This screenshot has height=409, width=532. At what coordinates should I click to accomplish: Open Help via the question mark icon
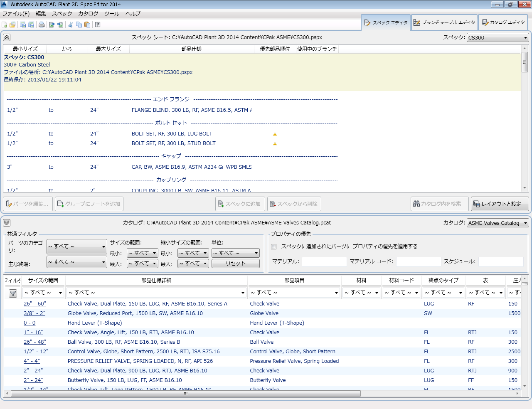(98, 25)
